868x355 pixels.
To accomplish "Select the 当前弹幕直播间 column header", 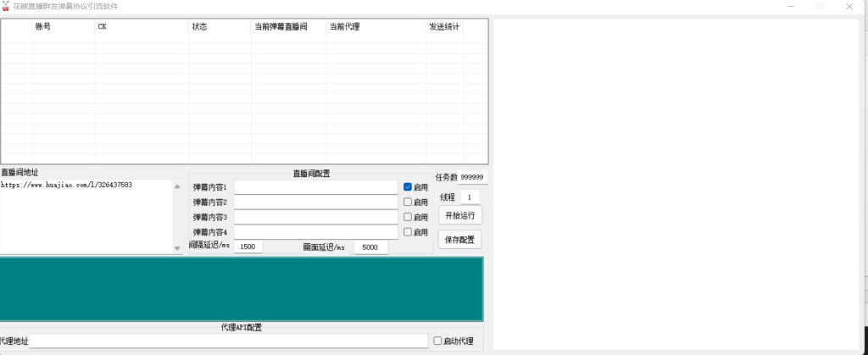I will (x=288, y=27).
